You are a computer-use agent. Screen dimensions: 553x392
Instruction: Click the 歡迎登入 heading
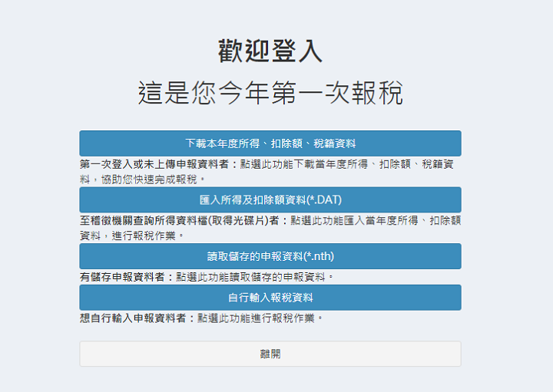(270, 51)
